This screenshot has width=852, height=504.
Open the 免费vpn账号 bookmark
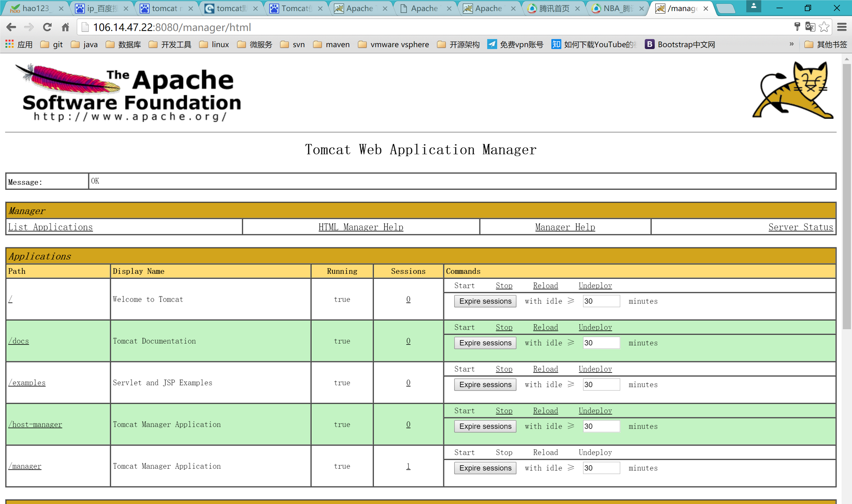tap(515, 44)
